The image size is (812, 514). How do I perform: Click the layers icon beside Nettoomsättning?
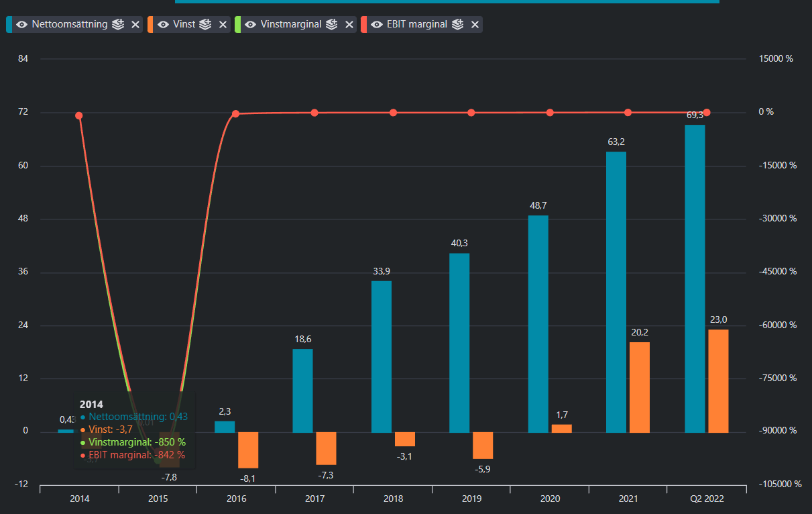pos(118,24)
